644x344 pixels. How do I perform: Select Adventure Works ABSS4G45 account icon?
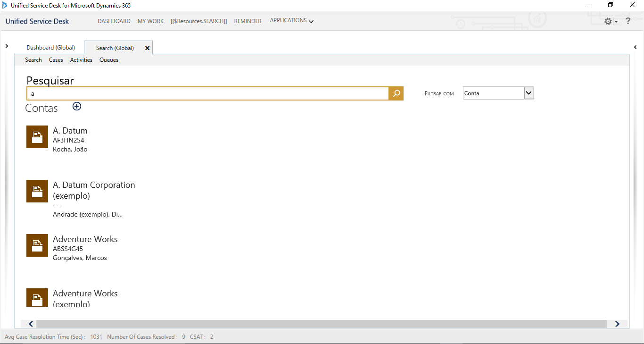(37, 245)
